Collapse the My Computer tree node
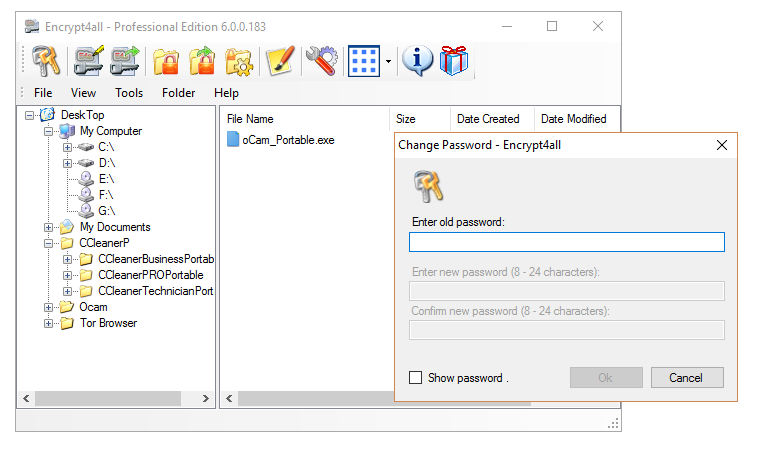The width and height of the screenshot is (765, 449). 48,131
